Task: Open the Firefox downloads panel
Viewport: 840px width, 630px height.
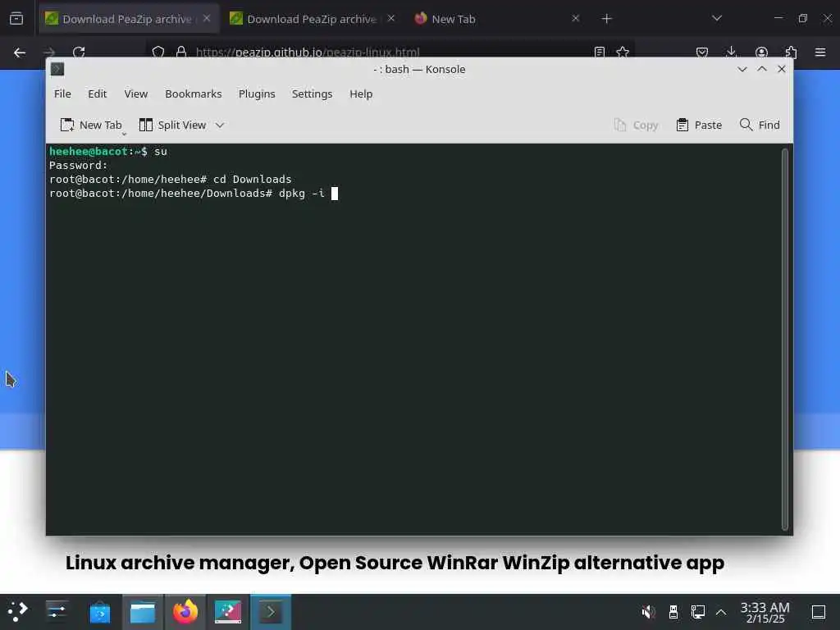Action: (731, 52)
